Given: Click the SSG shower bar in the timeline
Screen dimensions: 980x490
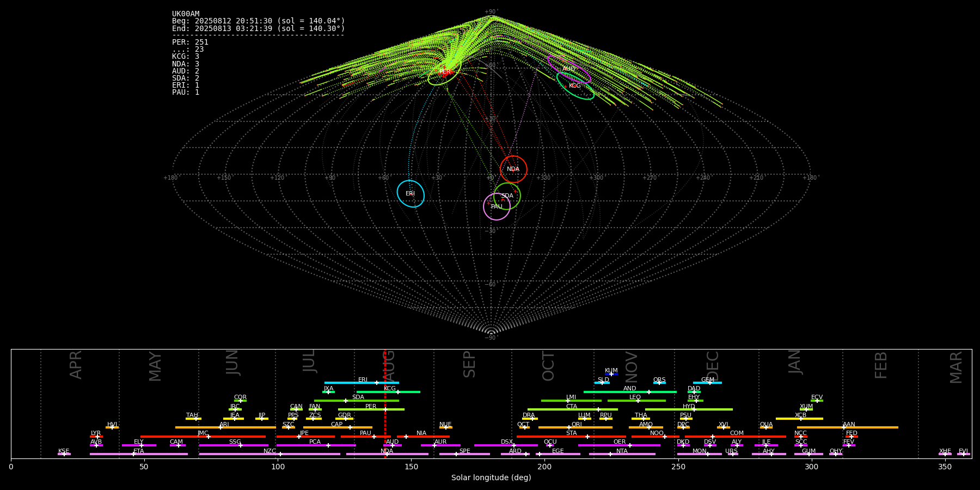Looking at the screenshot, I should point(234,445).
